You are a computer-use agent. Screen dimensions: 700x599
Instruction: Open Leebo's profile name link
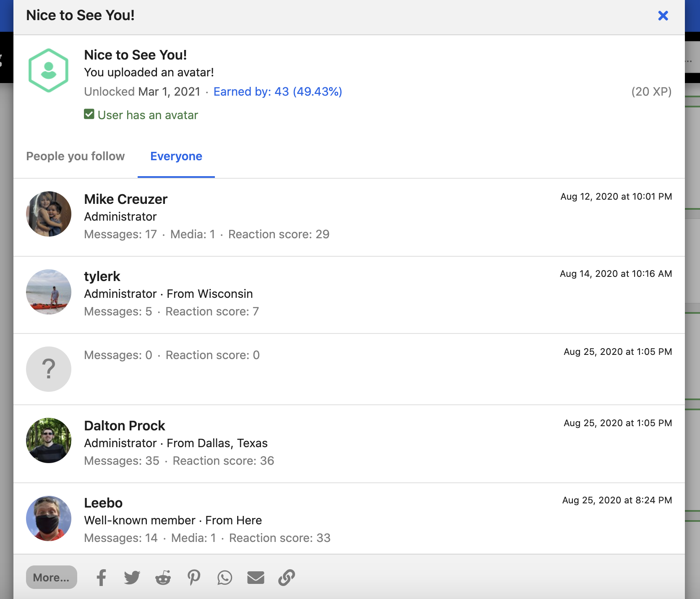(x=103, y=503)
